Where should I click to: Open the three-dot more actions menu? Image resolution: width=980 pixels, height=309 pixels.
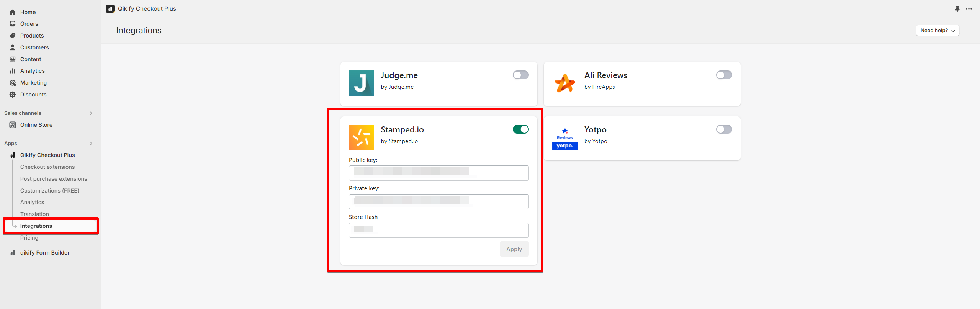point(969,9)
